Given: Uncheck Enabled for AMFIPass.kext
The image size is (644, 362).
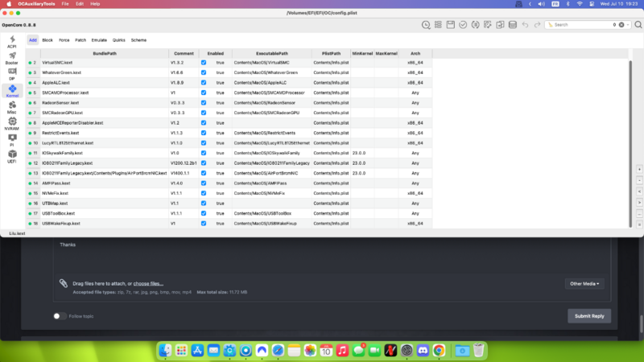Looking at the screenshot, I should coord(204,183).
